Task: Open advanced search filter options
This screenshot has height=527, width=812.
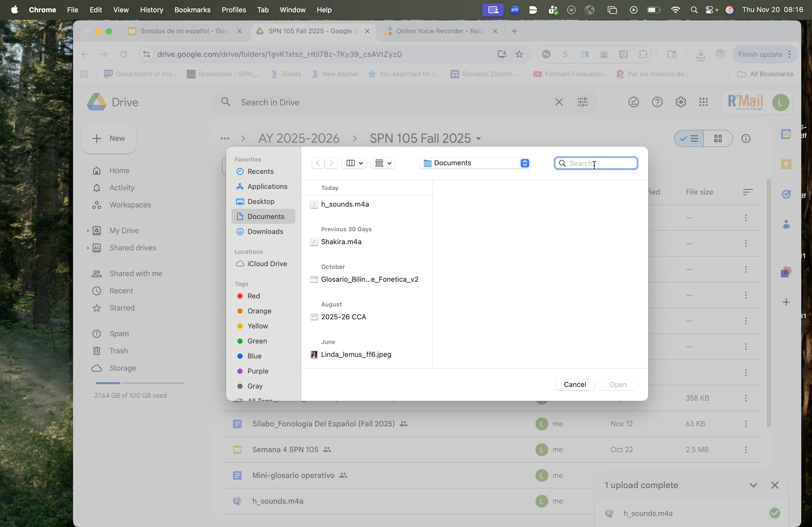Action: 582,102
